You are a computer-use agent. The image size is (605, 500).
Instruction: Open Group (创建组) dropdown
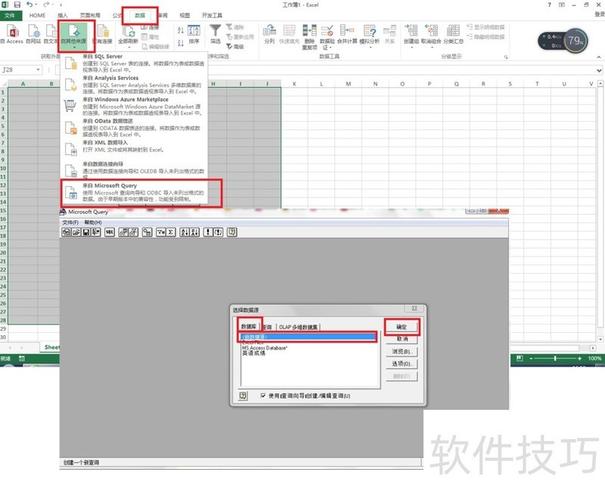(x=411, y=36)
